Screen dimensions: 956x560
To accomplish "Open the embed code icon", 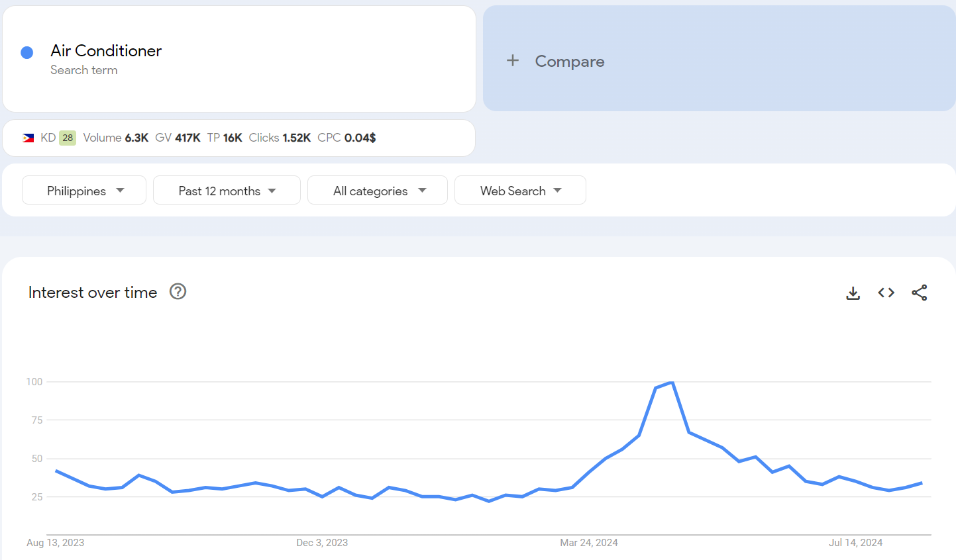I will click(886, 293).
